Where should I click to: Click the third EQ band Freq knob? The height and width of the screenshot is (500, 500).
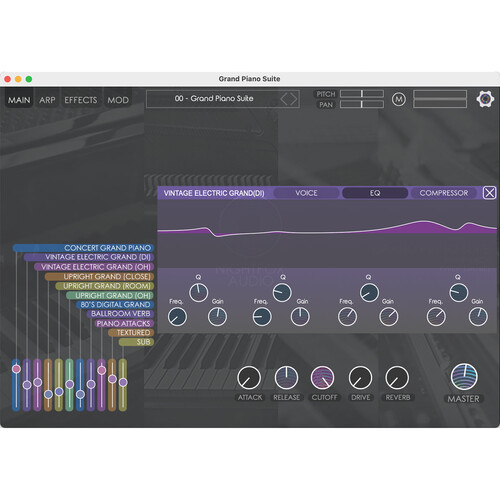click(x=347, y=317)
